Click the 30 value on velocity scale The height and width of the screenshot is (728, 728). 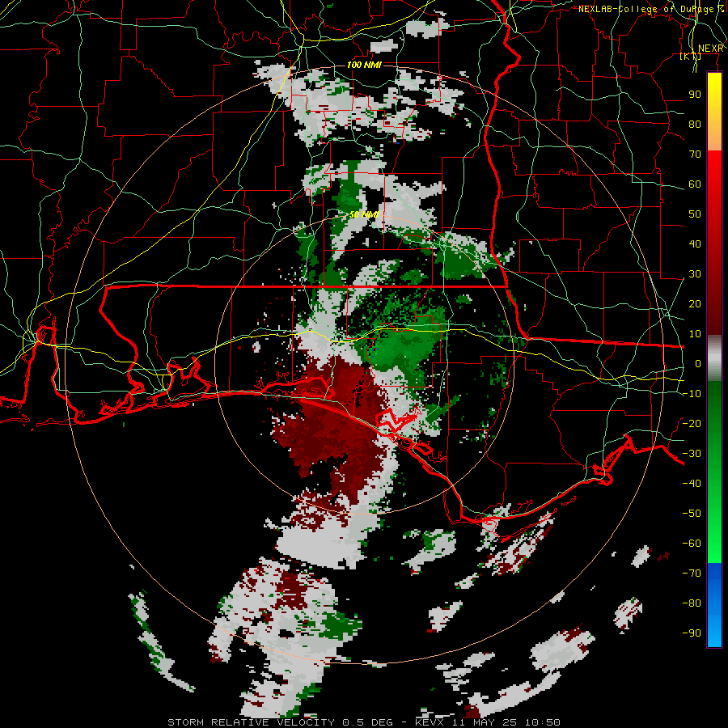695,274
